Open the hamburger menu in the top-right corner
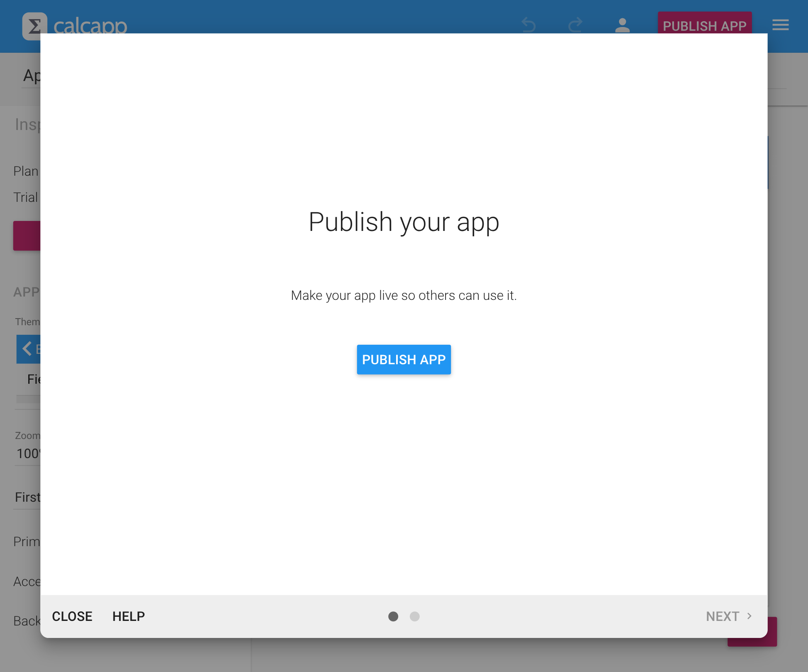The width and height of the screenshot is (808, 672). point(781,25)
